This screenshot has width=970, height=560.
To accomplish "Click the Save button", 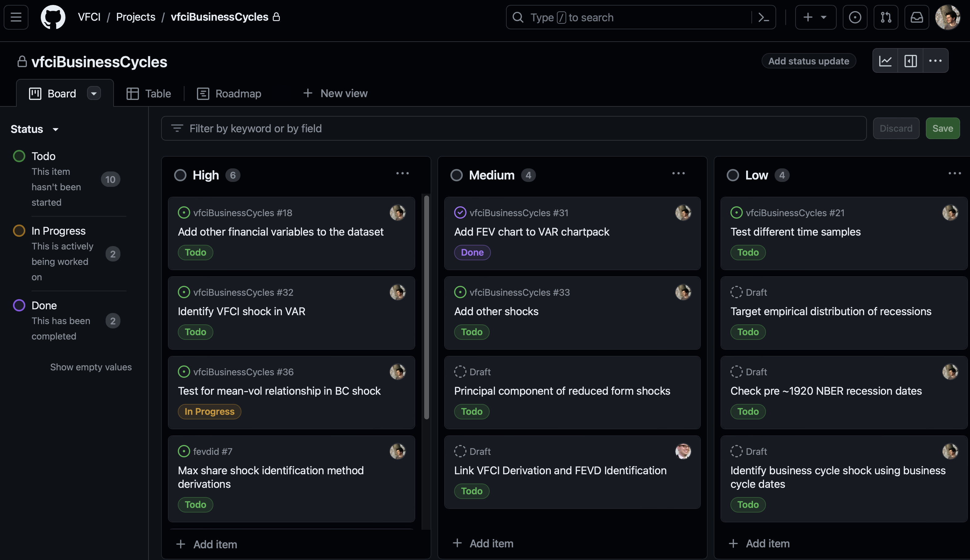I will 942,129.
